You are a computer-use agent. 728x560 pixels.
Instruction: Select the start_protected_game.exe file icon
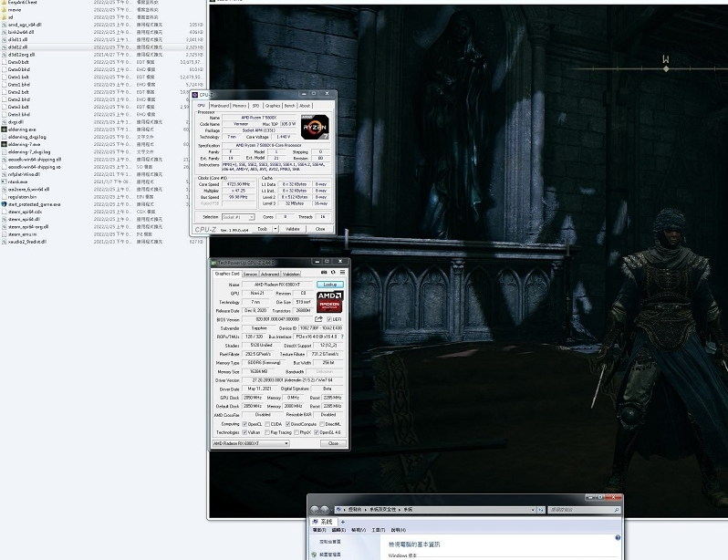click(x=4, y=204)
